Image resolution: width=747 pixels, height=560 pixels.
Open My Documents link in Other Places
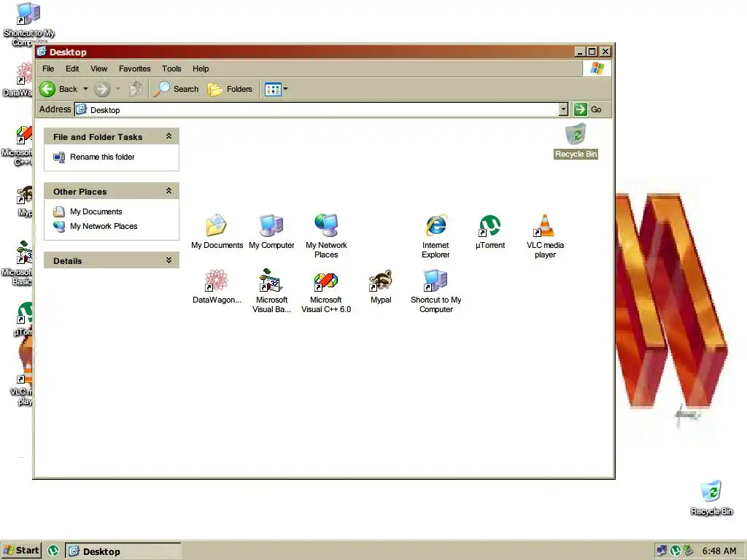click(96, 212)
